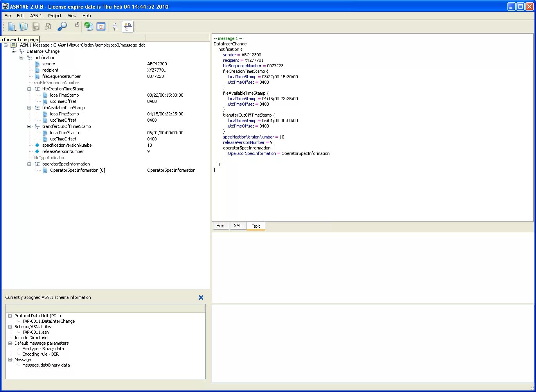This screenshot has height=392, width=536.
Task: Collapse the notification tree node
Action: click(21, 58)
